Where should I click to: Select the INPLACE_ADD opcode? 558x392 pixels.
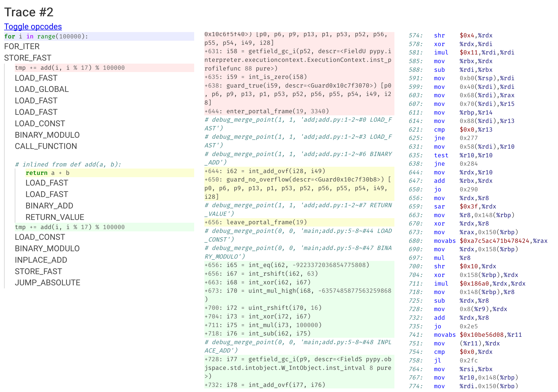pos(41,260)
